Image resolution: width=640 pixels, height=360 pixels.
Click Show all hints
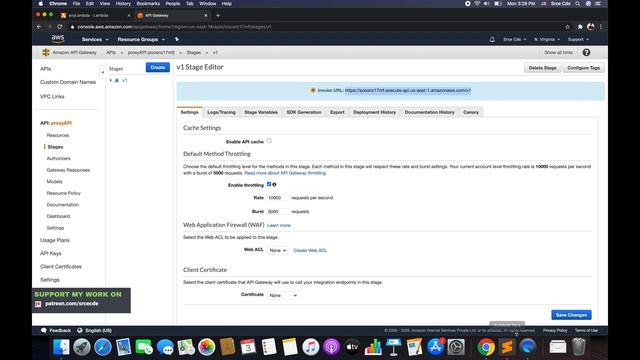[558, 52]
